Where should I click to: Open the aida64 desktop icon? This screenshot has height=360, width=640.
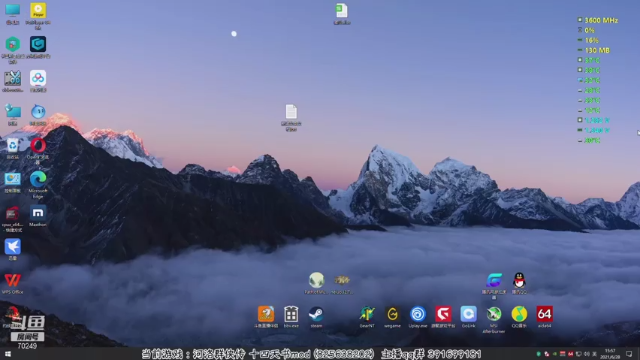coord(544,317)
